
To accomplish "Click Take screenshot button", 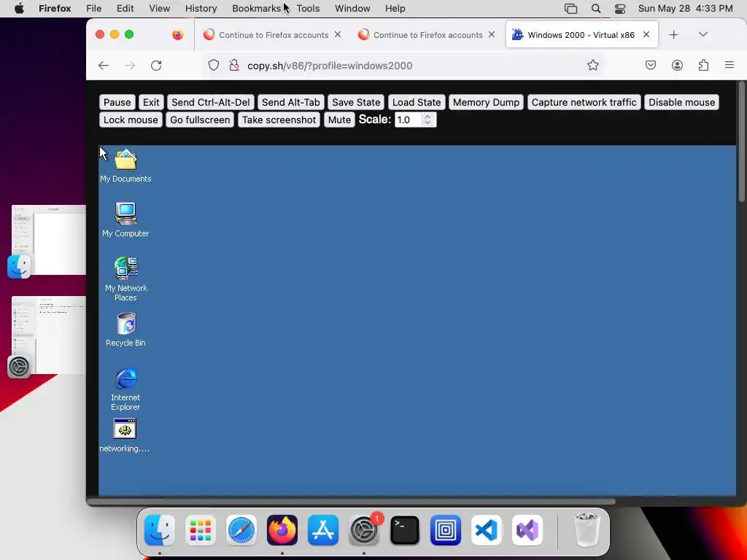I will [x=279, y=120].
